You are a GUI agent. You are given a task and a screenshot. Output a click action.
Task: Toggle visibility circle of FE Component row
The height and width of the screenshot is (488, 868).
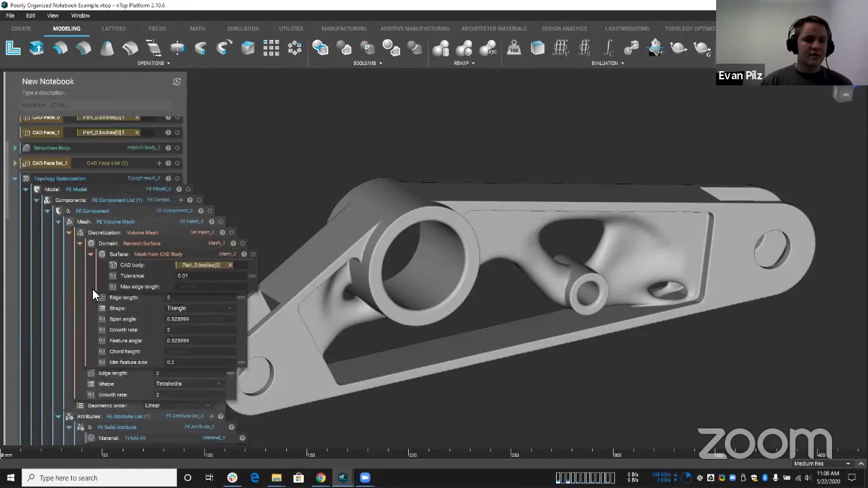(210, 211)
